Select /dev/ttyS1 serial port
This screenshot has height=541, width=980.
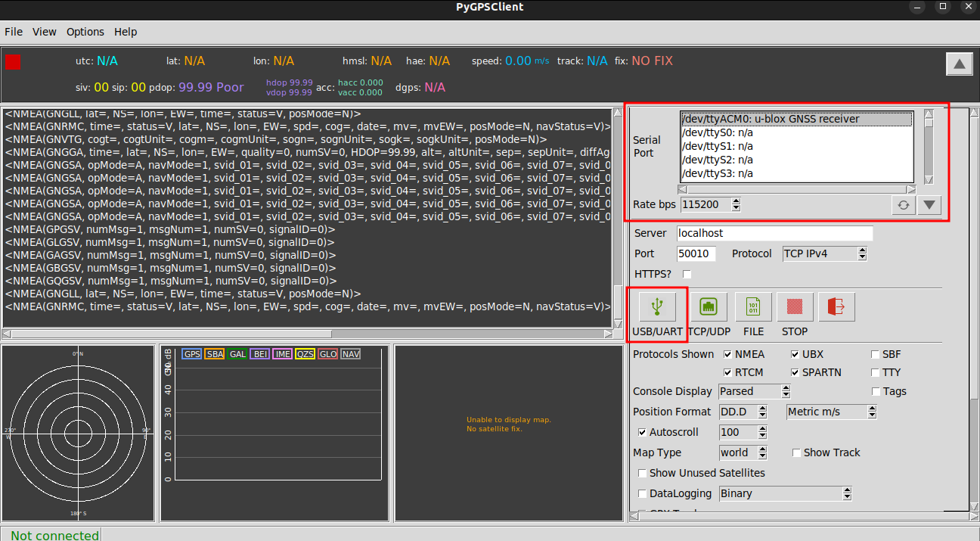coord(797,146)
